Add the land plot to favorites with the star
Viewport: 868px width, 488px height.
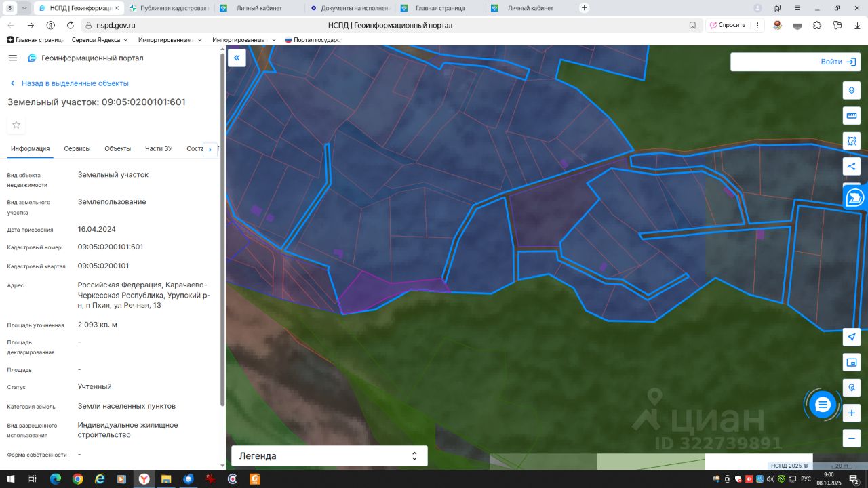[16, 125]
